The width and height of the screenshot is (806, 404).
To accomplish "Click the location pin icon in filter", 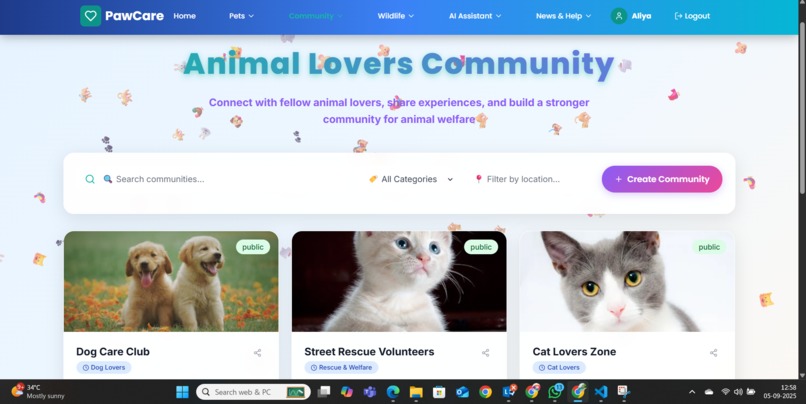I will pos(479,179).
